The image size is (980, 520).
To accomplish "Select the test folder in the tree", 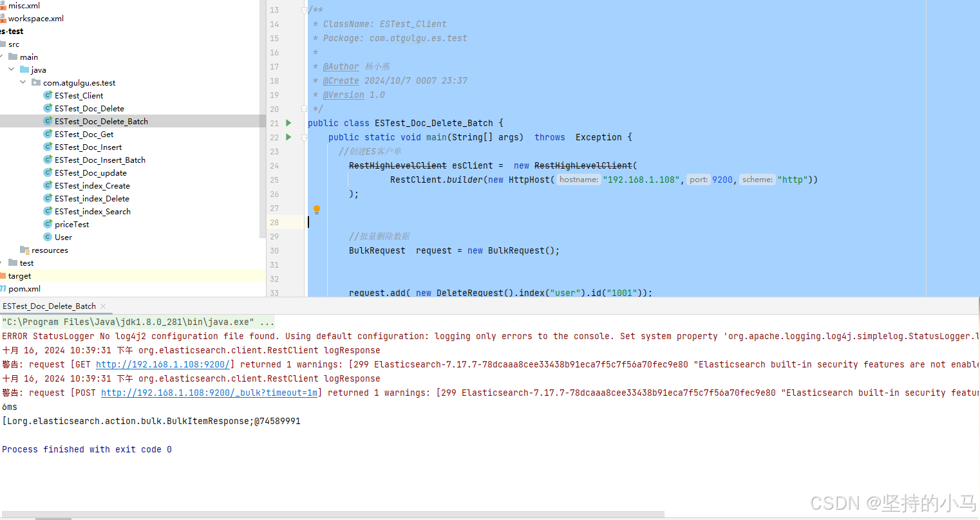I will click(26, 263).
